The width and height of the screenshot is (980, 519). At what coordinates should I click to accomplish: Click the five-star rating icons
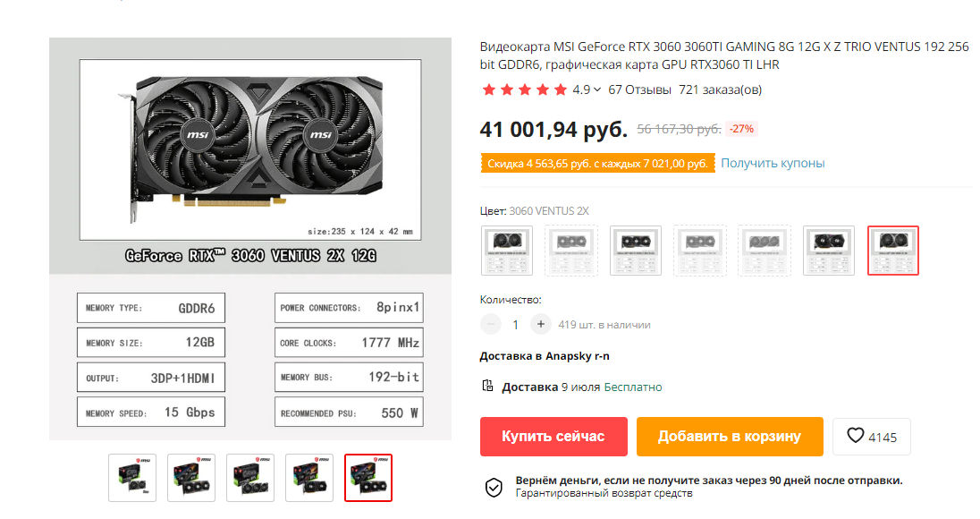[x=524, y=89]
